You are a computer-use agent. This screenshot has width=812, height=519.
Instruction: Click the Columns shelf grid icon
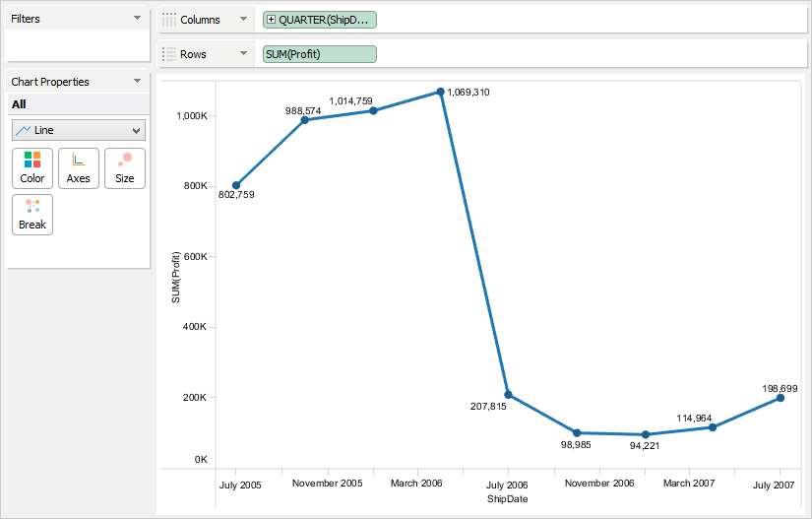point(169,20)
